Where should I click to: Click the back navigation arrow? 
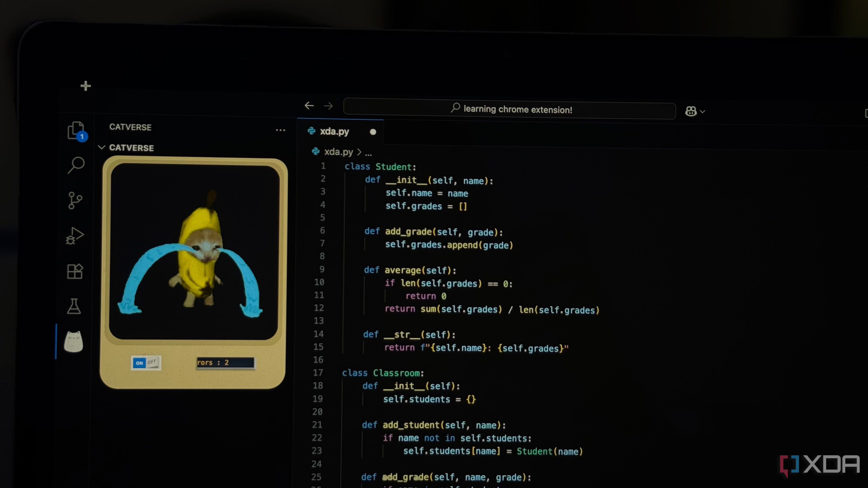click(x=309, y=106)
